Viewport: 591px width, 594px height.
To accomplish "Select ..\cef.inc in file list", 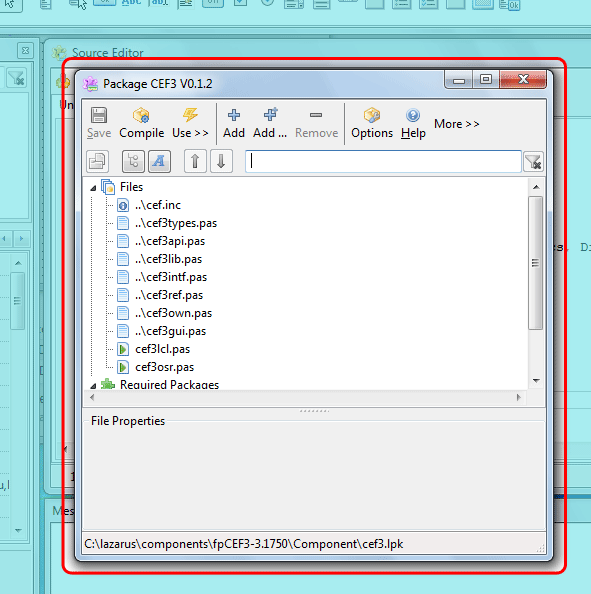I will 158,205.
